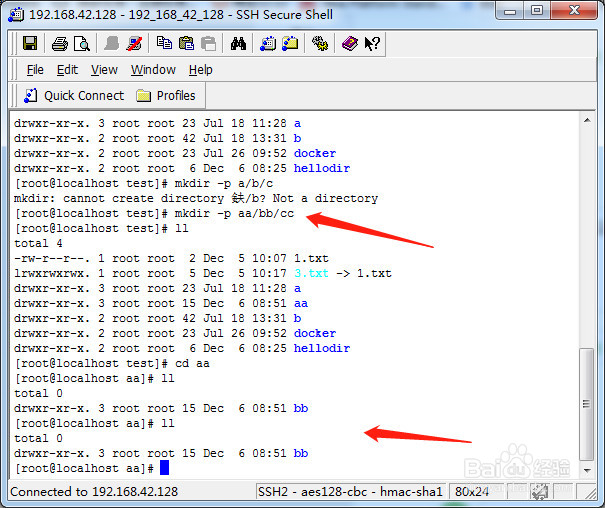Click the Profiles folder icon

(x=143, y=96)
